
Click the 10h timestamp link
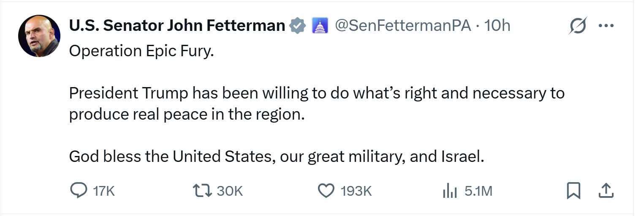pyautogui.click(x=497, y=26)
